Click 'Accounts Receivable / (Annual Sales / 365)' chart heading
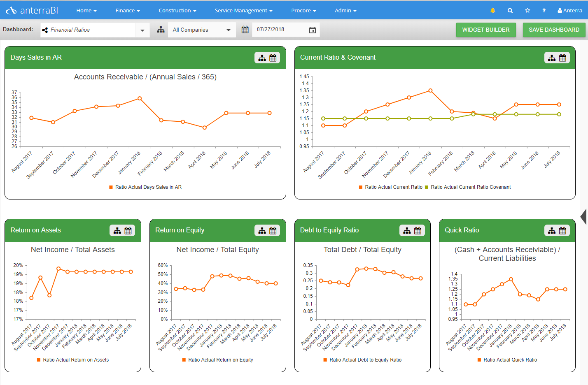 point(145,77)
